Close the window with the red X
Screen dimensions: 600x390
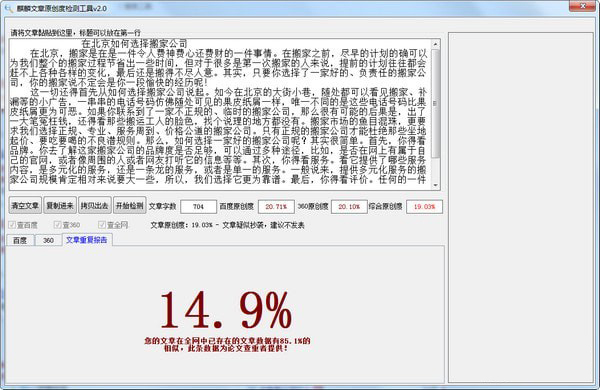point(582,6)
